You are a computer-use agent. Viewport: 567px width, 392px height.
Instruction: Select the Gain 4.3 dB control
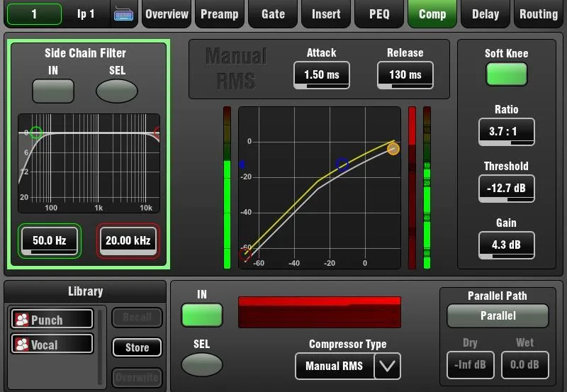point(506,245)
